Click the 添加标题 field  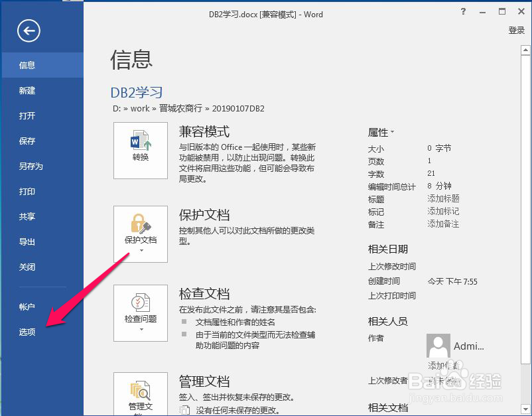(443, 198)
